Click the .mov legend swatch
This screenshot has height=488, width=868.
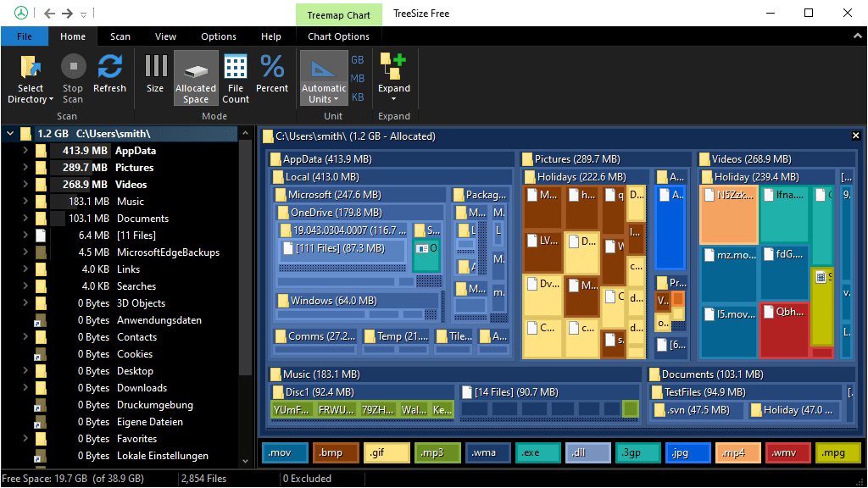285,452
